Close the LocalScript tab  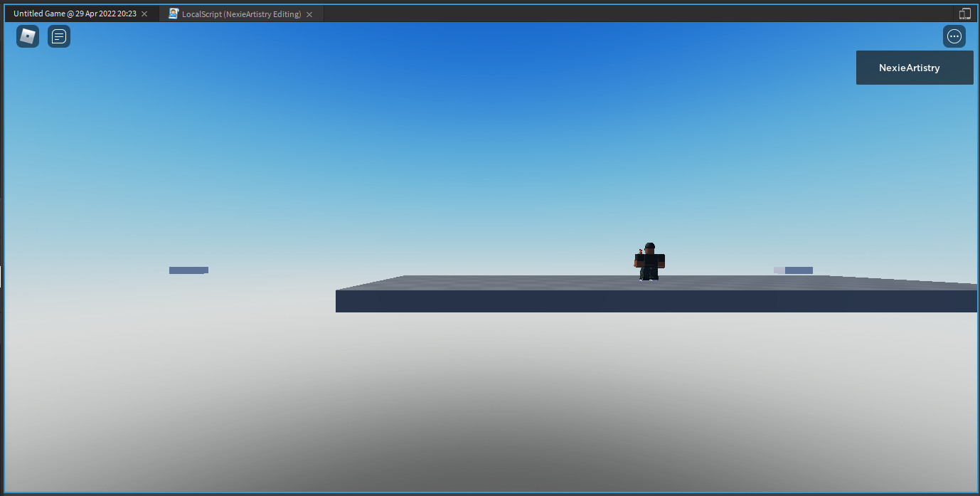(309, 14)
